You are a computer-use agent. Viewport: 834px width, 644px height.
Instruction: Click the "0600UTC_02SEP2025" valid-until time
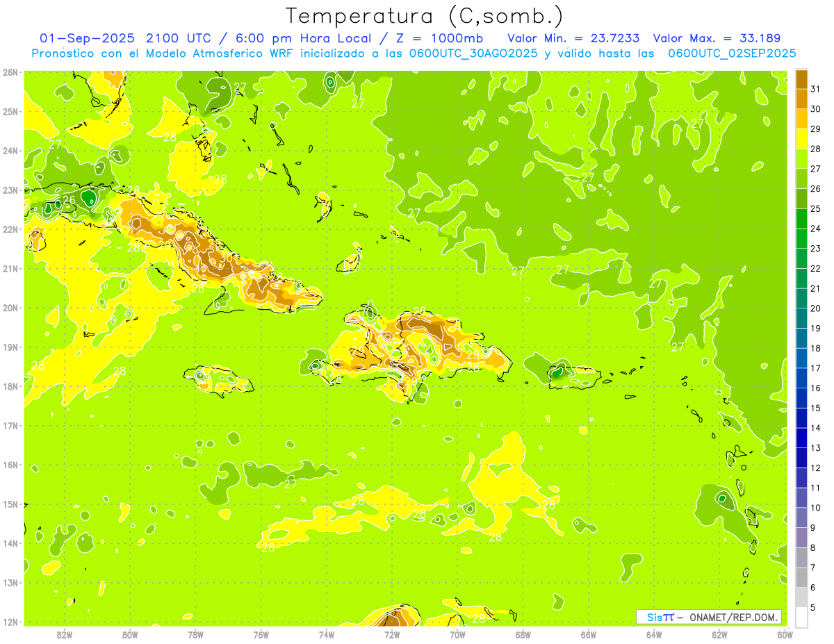[732, 53]
